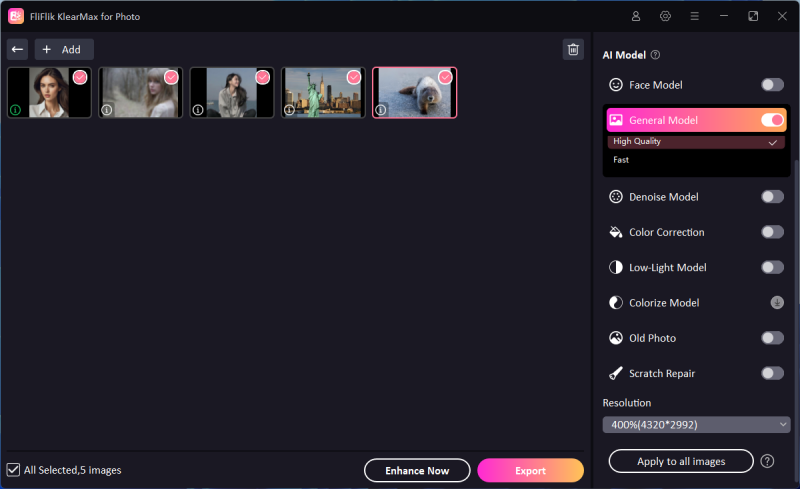The width and height of the screenshot is (800, 489).
Task: Show info for the seal image thumbnail
Action: pyautogui.click(x=381, y=110)
